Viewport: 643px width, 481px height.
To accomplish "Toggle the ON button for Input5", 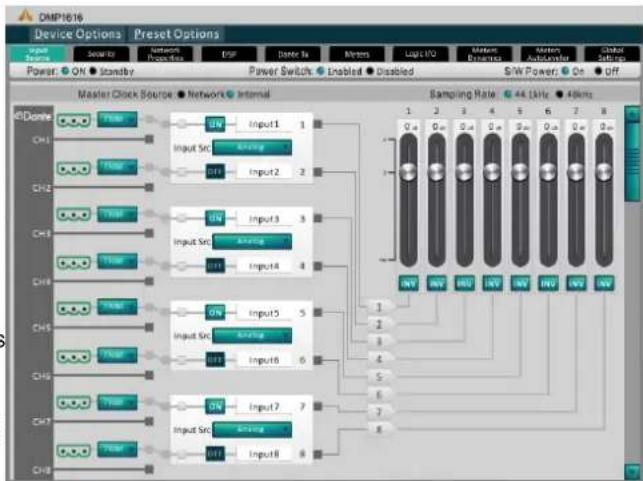I will point(215,312).
